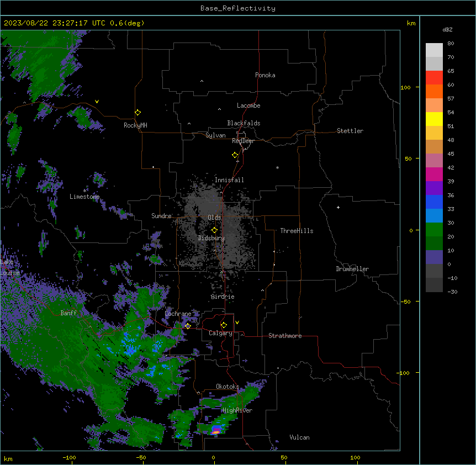Select the red 60-65 dBZ legend swatch
The image size is (476, 465).
(434, 78)
